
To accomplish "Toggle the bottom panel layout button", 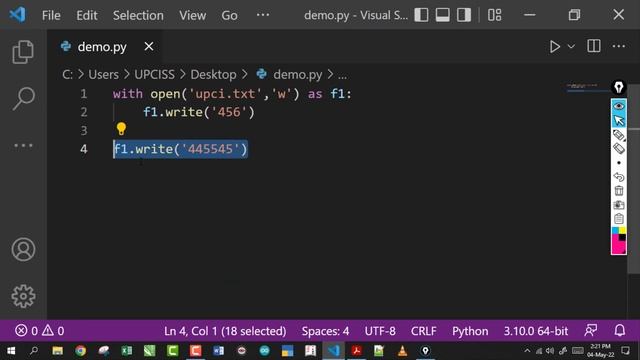I will tap(442, 15).
